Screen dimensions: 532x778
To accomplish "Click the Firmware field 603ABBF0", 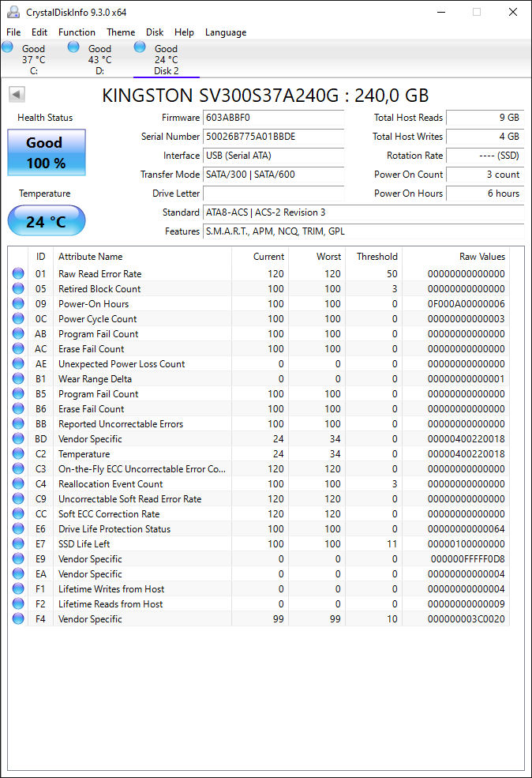I will (x=274, y=118).
